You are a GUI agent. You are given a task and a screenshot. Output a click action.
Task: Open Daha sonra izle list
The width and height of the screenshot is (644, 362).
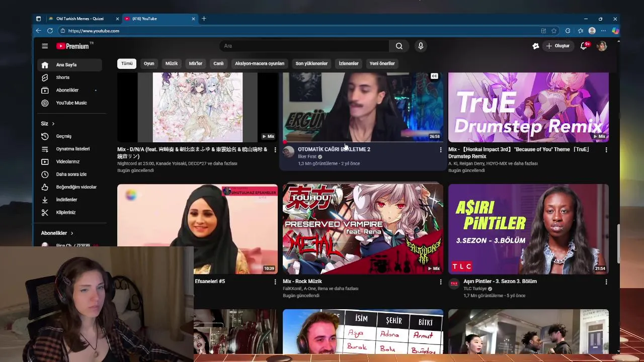point(69,174)
